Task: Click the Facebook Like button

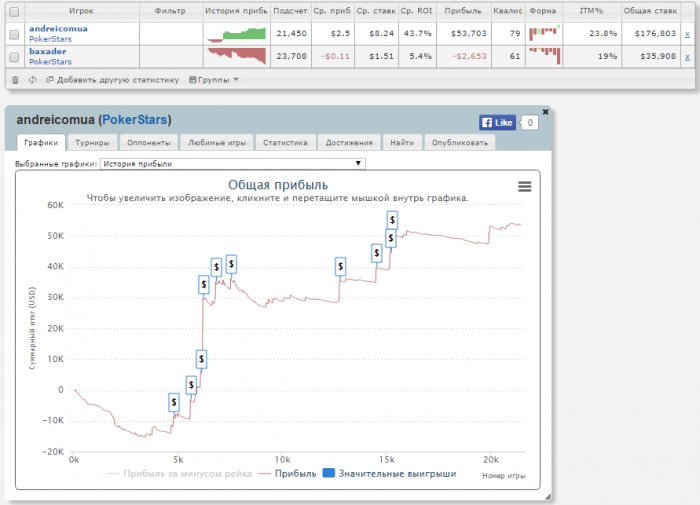Action: 497,123
